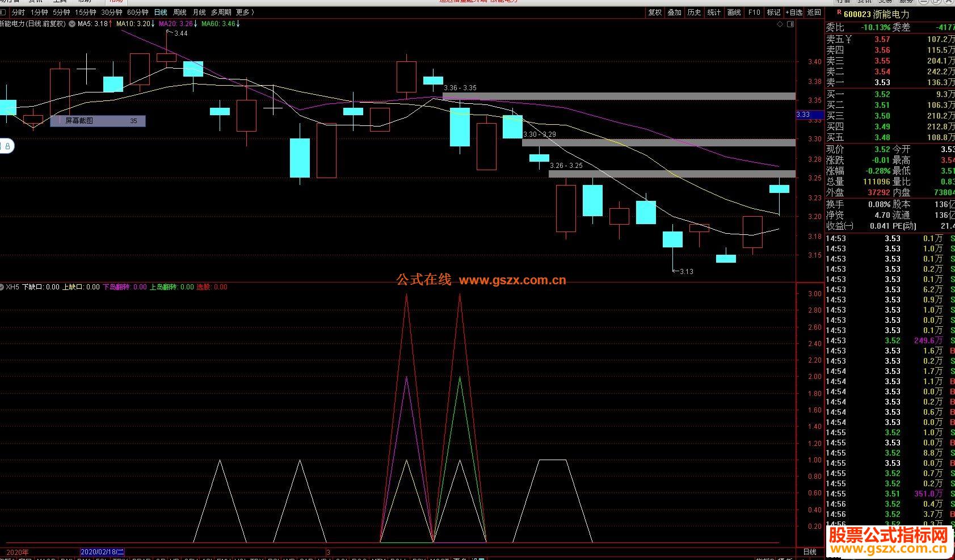Click the 上缺口: 0.00 indicator label
Image resolution: width=955 pixels, height=560 pixels.
(81, 287)
